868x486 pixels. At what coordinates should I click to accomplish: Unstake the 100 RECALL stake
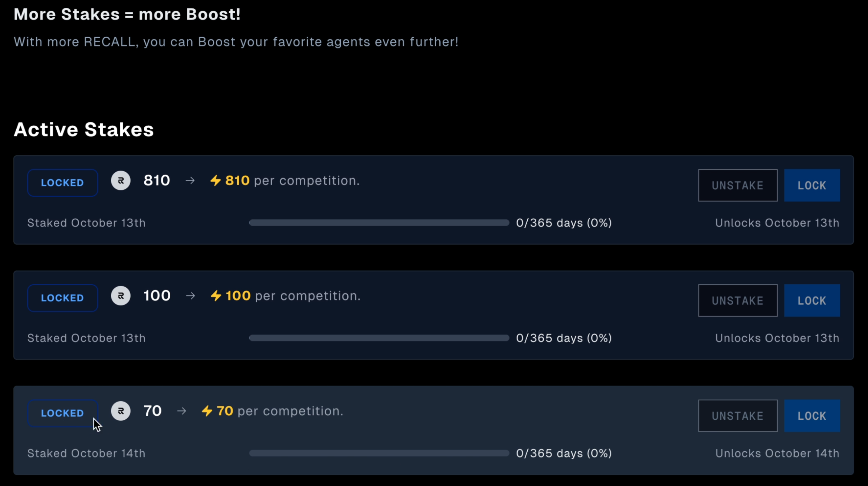(x=738, y=300)
